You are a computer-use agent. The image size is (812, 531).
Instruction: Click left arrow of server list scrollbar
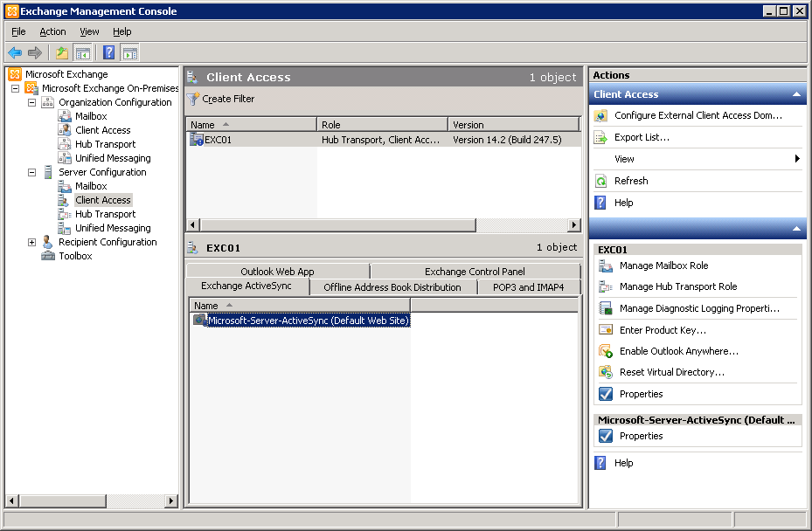192,224
